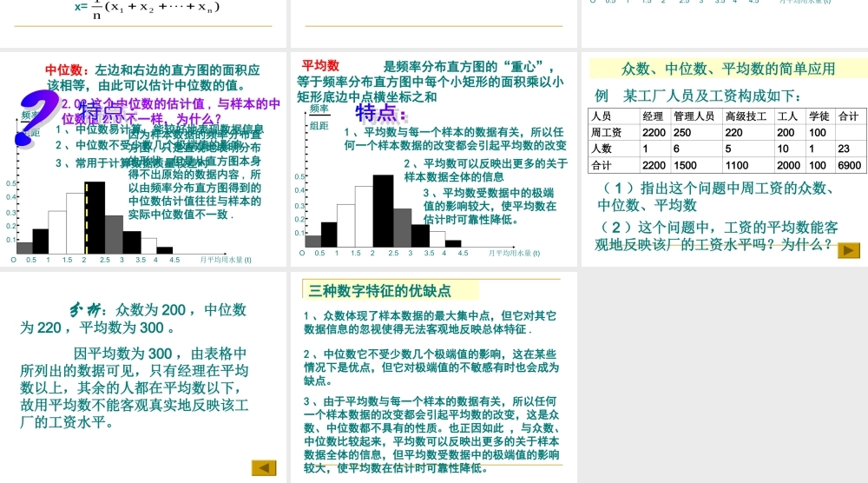Click the red 平均数 label
The height and width of the screenshot is (483, 868).
pos(320,65)
